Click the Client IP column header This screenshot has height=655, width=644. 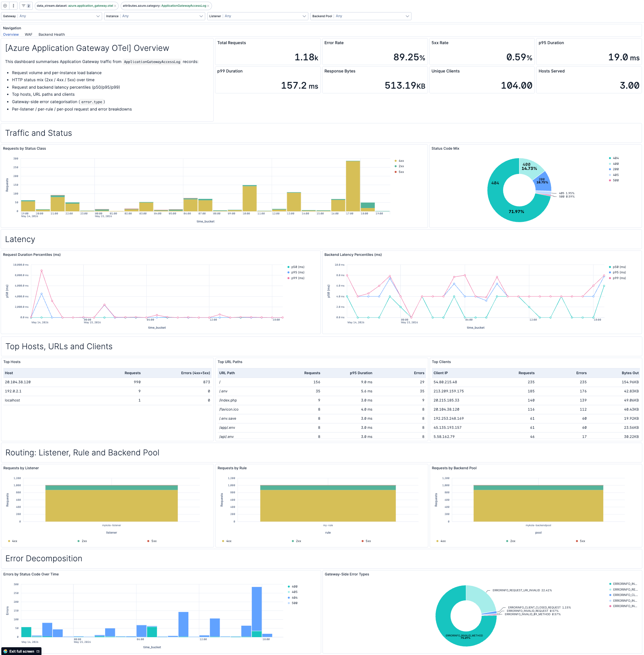[x=441, y=373]
